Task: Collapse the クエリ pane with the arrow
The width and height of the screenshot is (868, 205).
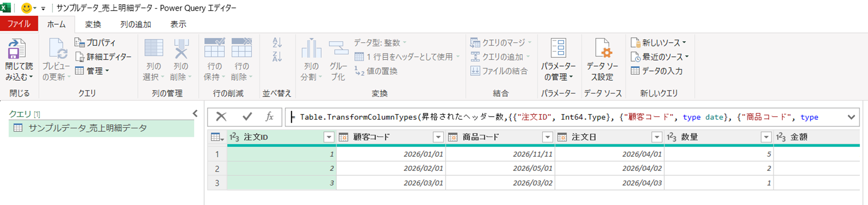Action: (x=195, y=113)
